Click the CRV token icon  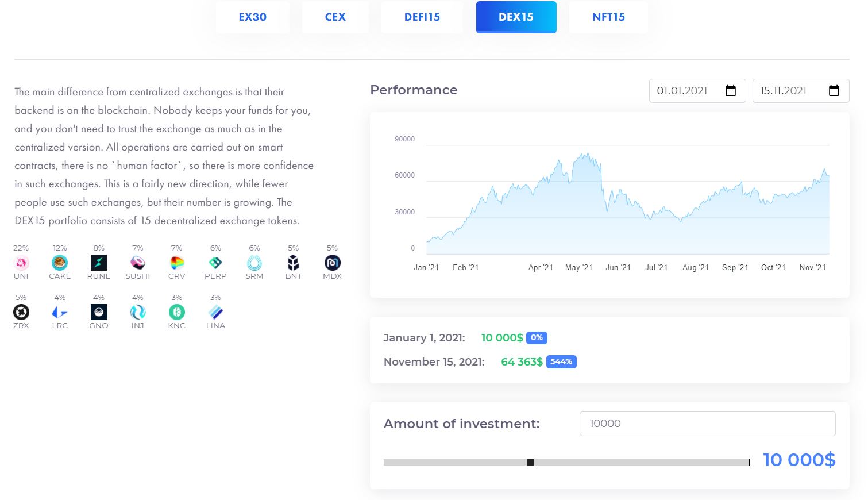tap(177, 263)
